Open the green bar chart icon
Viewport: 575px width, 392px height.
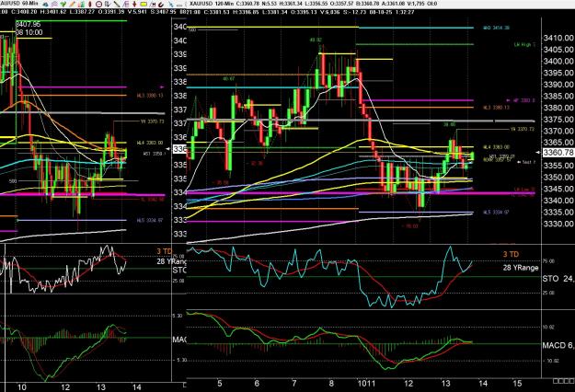click(x=81, y=5)
